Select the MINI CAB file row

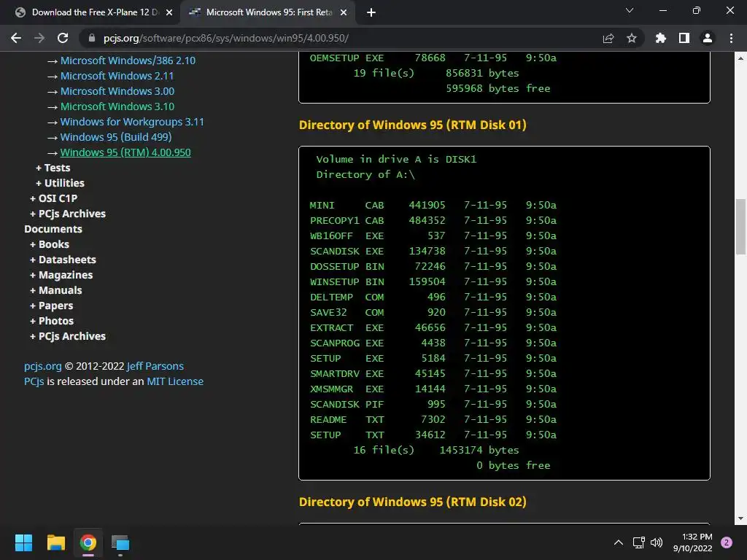[x=433, y=205]
